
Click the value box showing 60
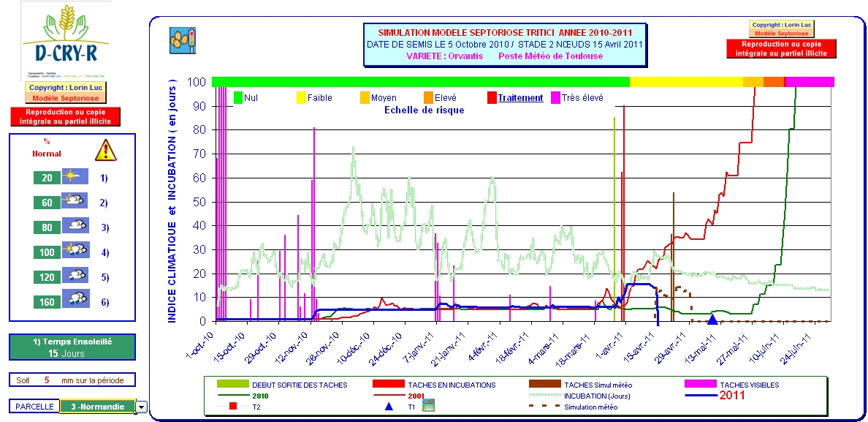pos(47,203)
